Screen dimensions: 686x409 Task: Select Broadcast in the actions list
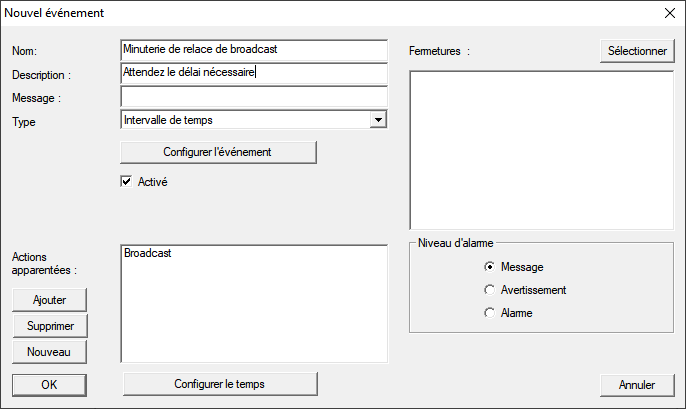(148, 254)
